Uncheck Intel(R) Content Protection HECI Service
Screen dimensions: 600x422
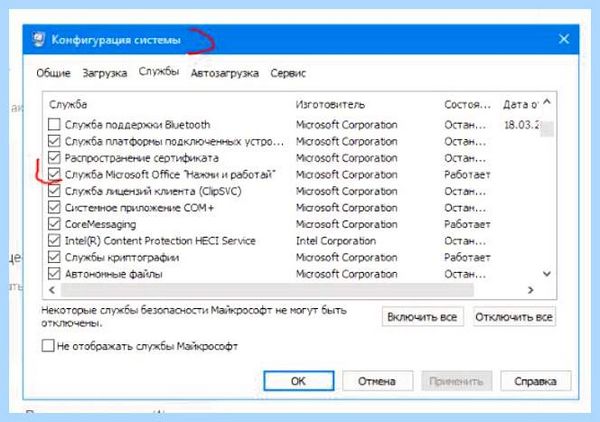point(54,241)
